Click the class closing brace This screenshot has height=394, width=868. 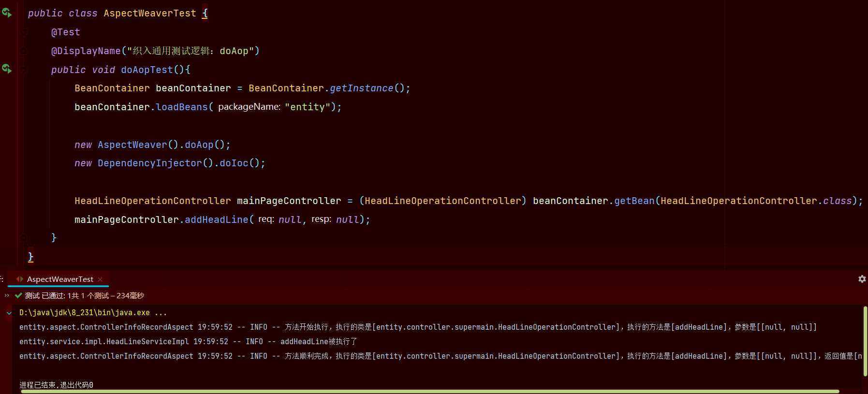click(30, 257)
